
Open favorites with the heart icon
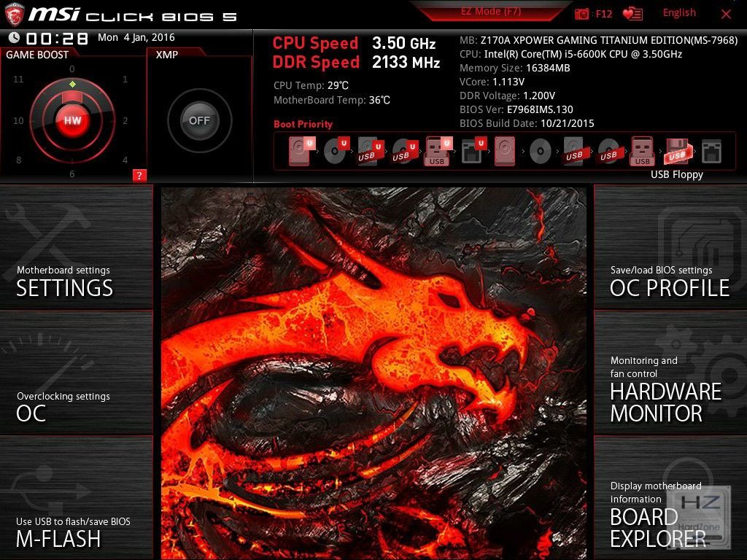click(x=632, y=14)
